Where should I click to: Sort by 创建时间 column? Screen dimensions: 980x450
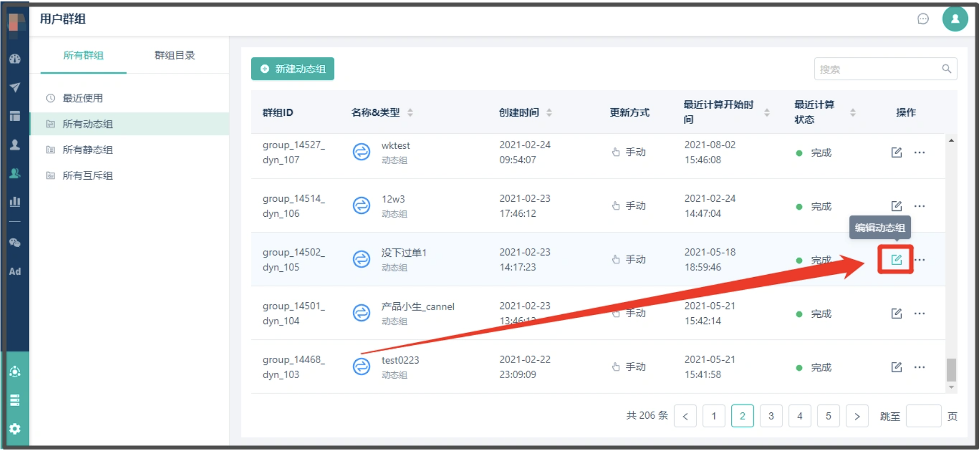pos(549,112)
